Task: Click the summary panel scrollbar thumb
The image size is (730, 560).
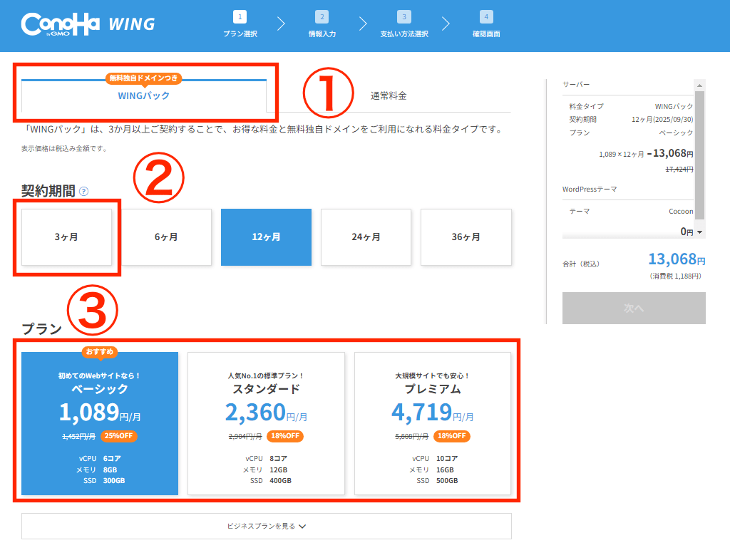Action: pyautogui.click(x=699, y=155)
